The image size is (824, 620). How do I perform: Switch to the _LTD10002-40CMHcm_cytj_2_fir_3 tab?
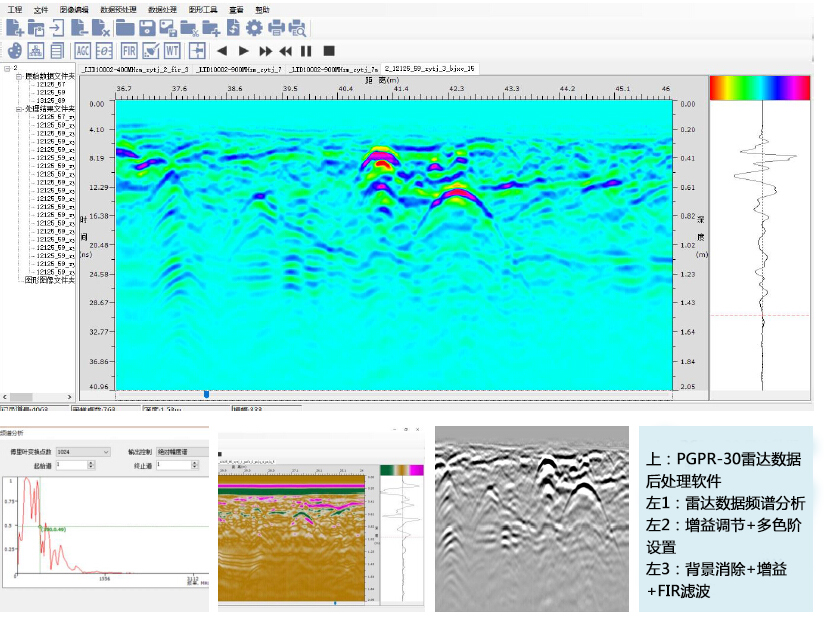[135, 69]
